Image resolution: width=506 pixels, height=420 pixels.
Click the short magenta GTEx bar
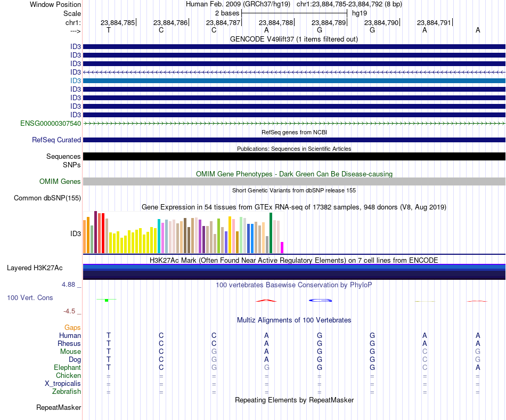tap(282, 248)
